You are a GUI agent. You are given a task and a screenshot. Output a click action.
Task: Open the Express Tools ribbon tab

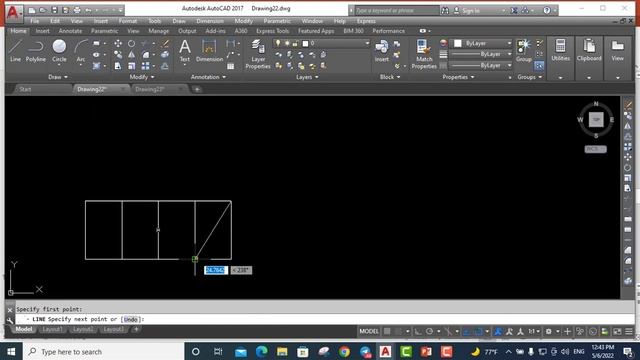point(273,31)
